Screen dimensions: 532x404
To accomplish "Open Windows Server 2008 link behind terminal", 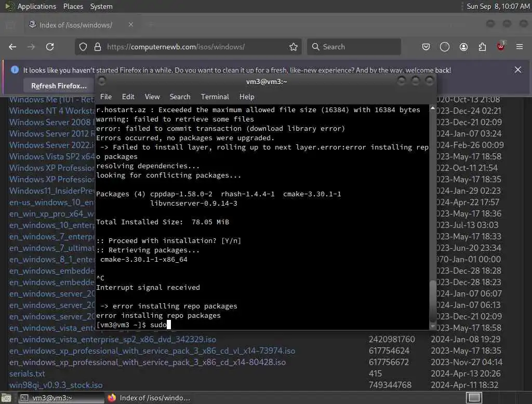I will click(52, 122).
